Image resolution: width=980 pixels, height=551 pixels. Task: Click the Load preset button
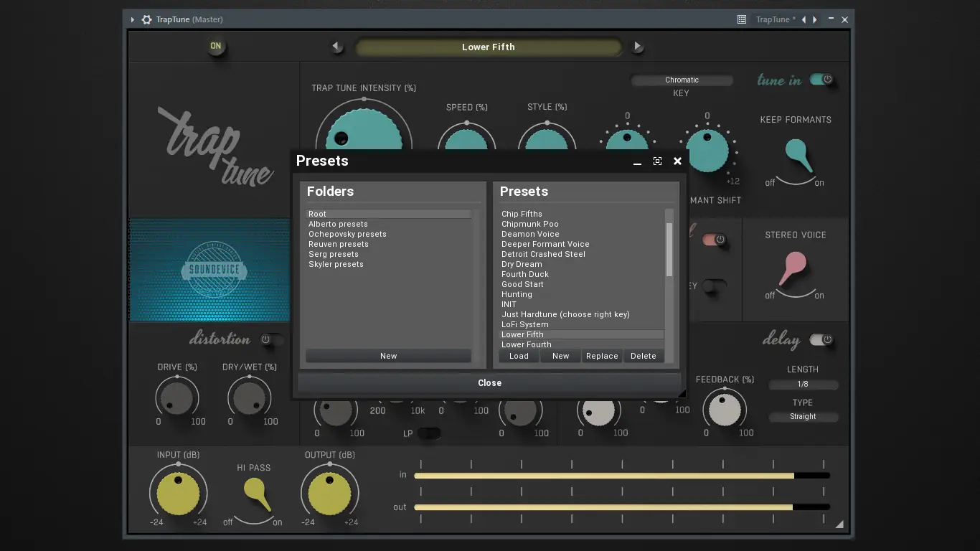point(519,356)
